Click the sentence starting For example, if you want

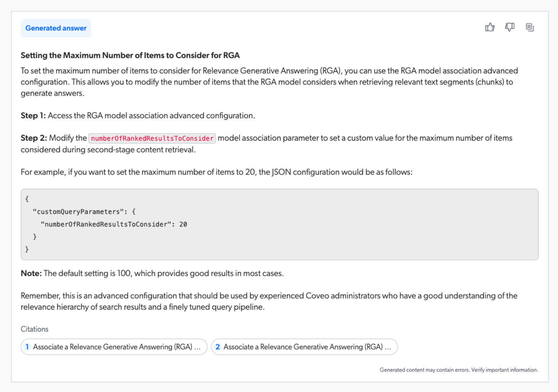click(217, 172)
